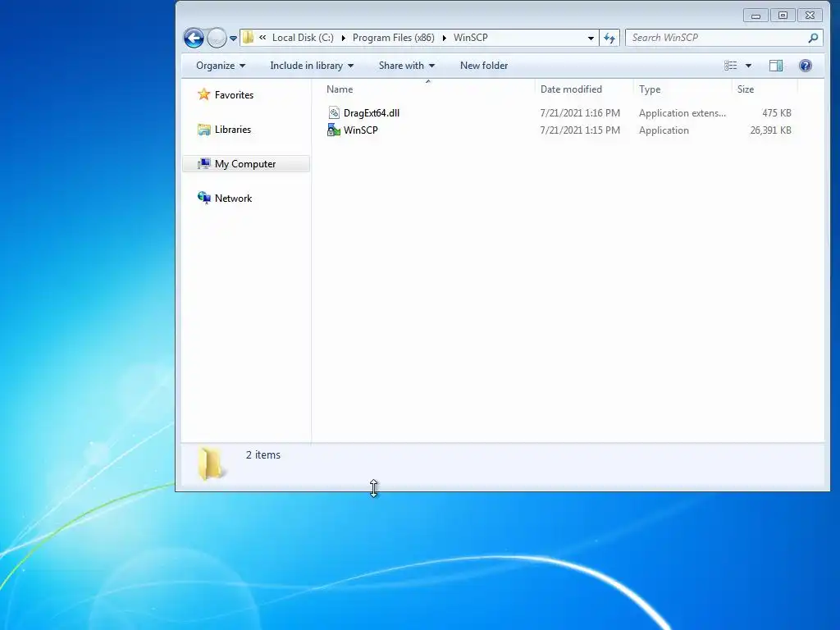Click the Application type cell for WinSCP
Screen dimensions: 840x630
[x=664, y=130]
